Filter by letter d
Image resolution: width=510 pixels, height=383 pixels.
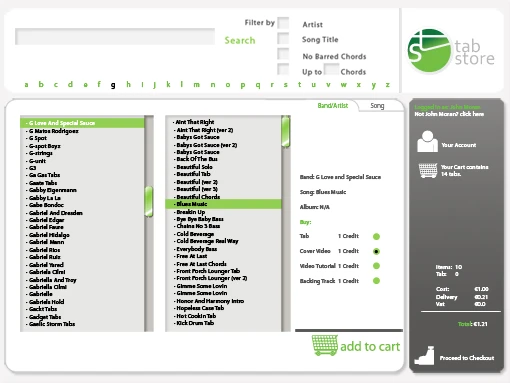coord(70,84)
